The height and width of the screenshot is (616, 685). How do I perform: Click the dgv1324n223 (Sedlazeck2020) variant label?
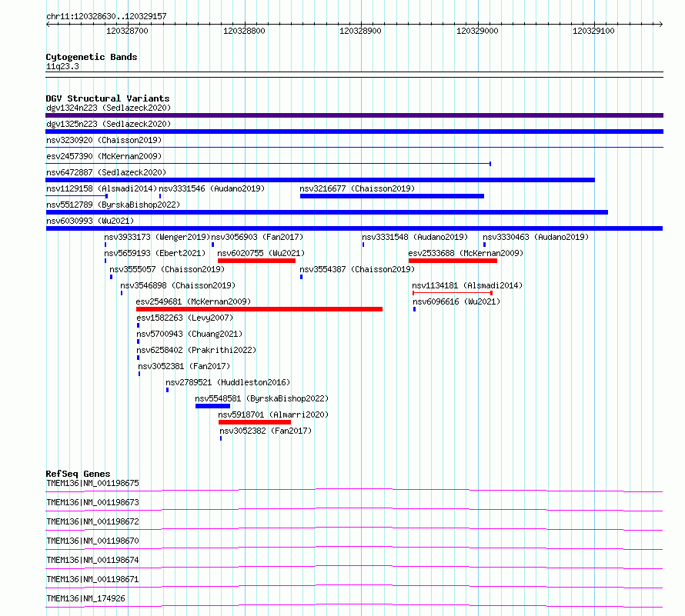109,108
